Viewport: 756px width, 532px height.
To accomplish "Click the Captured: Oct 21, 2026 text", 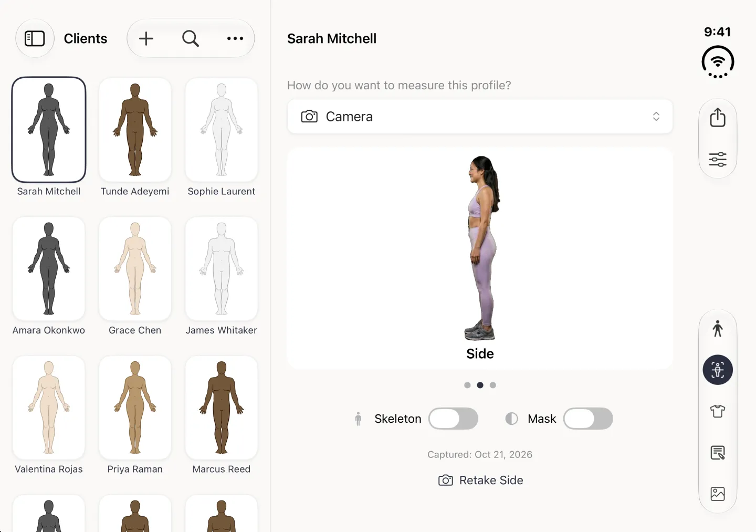I will click(480, 454).
